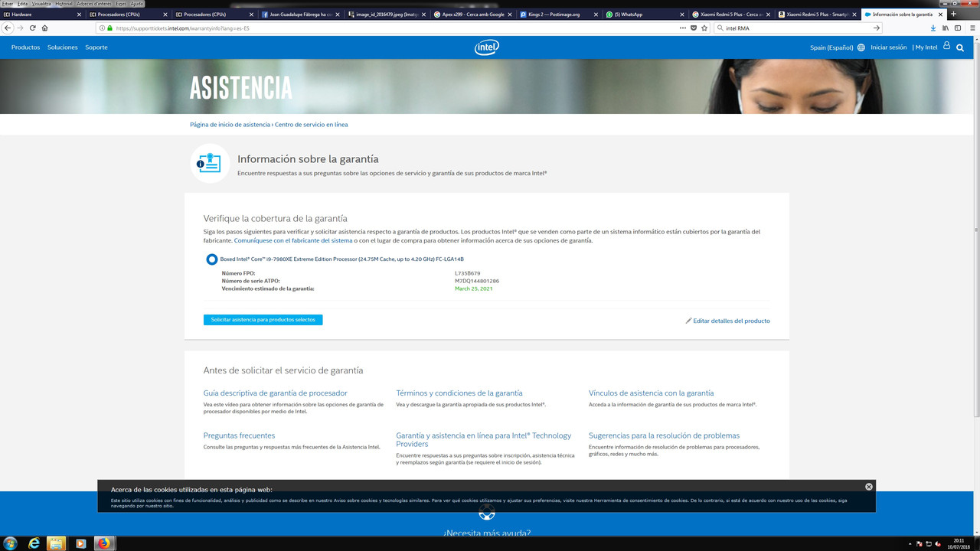The image size is (980, 551).
Task: Submit the 'intel RMA' search with arrow
Action: [x=877, y=28]
